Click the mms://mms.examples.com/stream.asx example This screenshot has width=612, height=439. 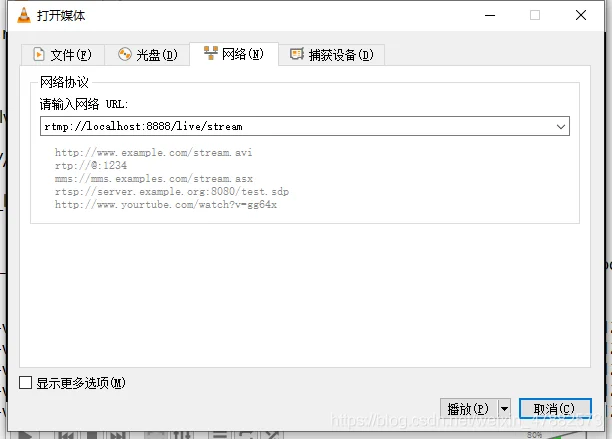click(x=154, y=179)
